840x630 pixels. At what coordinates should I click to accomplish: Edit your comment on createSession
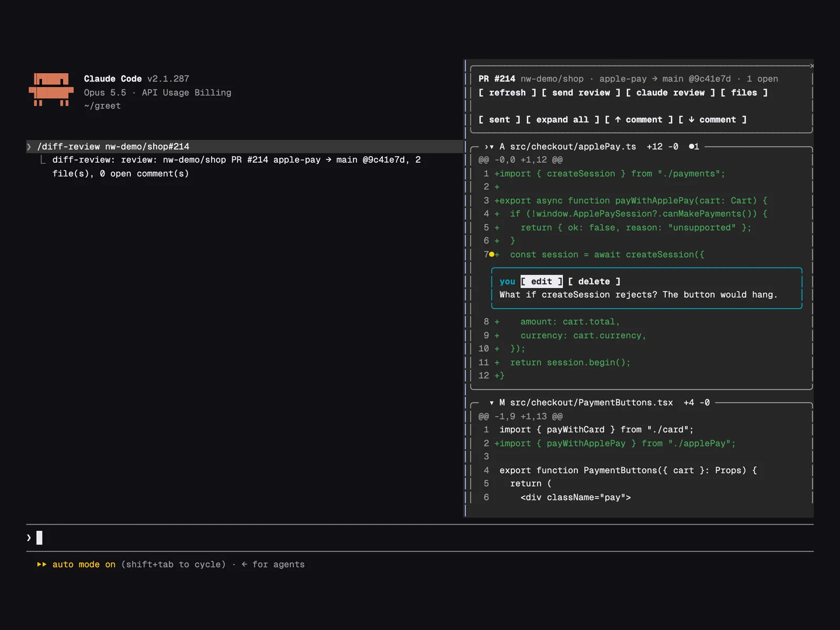click(x=541, y=281)
